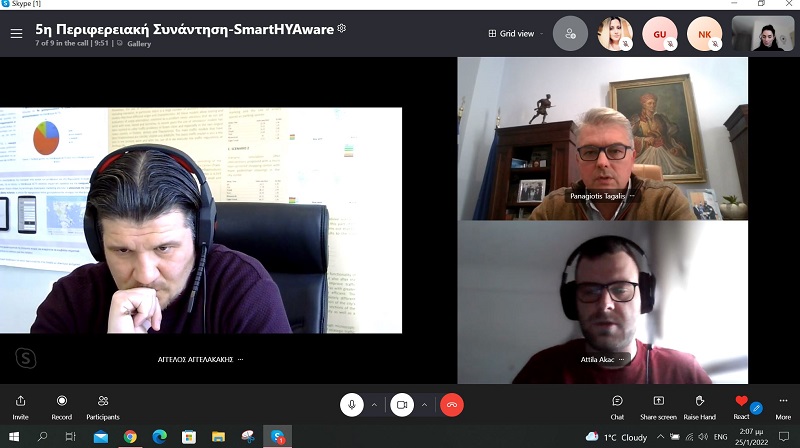End the call with red hang-up button
The width and height of the screenshot is (800, 448).
click(452, 404)
